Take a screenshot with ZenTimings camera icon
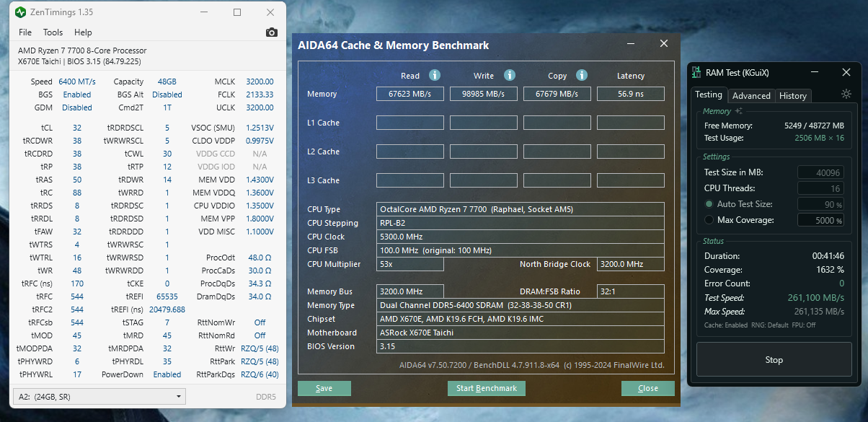 click(x=271, y=32)
